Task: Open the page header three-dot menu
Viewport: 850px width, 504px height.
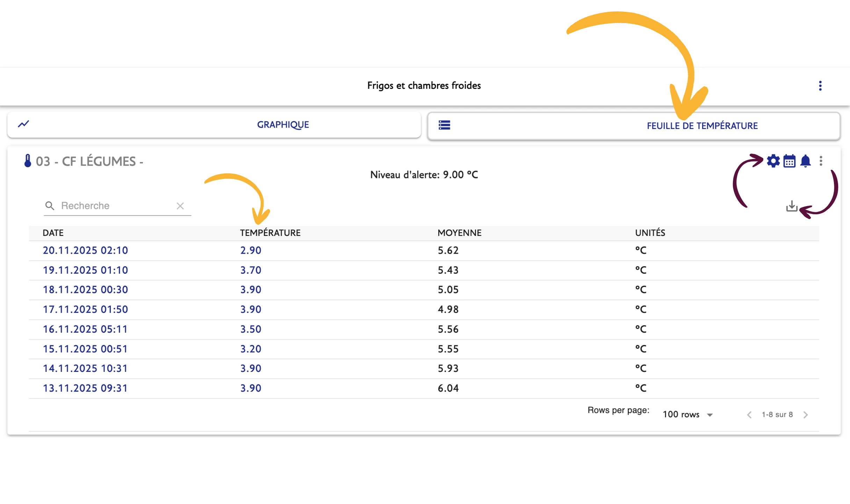Action: [820, 86]
